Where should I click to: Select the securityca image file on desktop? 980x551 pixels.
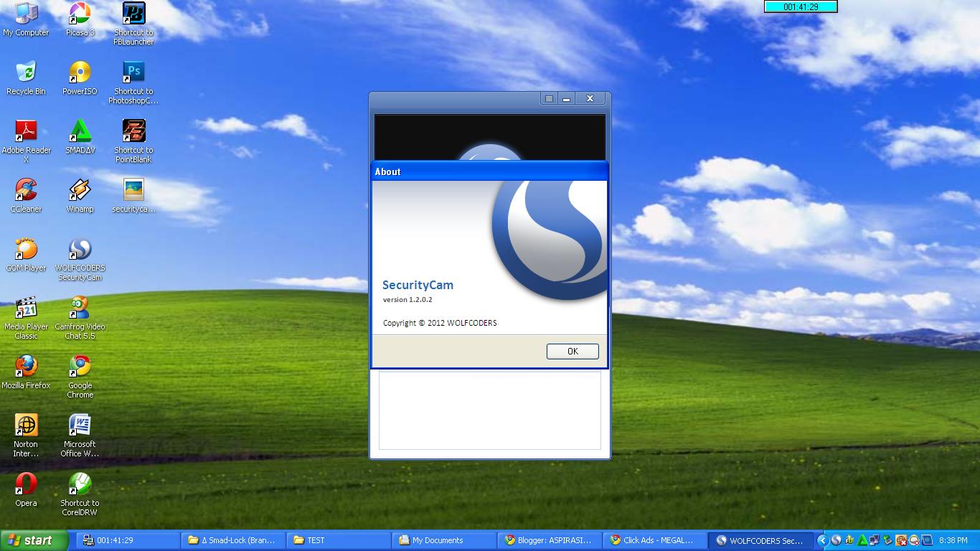[133, 196]
